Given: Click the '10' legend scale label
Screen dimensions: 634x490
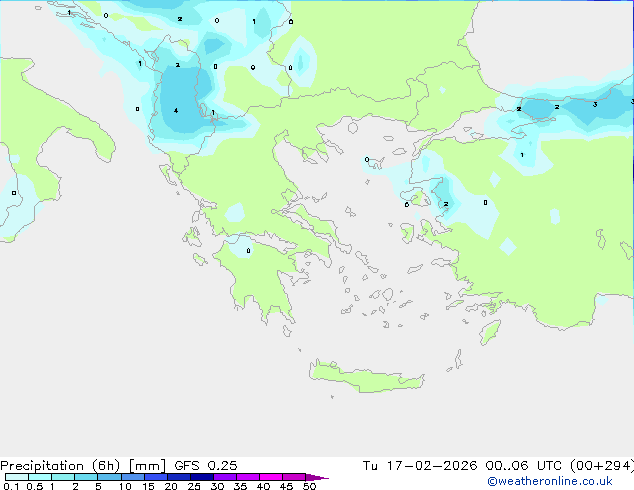Looking at the screenshot, I should point(125,486).
